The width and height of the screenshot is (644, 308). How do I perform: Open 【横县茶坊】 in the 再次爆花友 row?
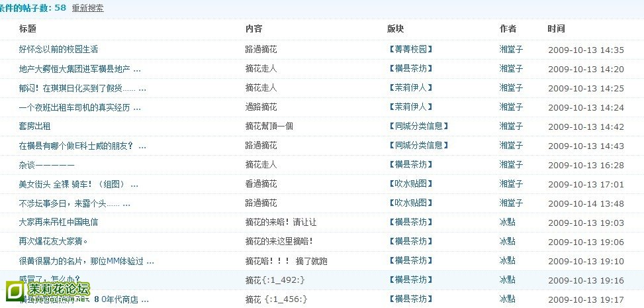(410, 241)
